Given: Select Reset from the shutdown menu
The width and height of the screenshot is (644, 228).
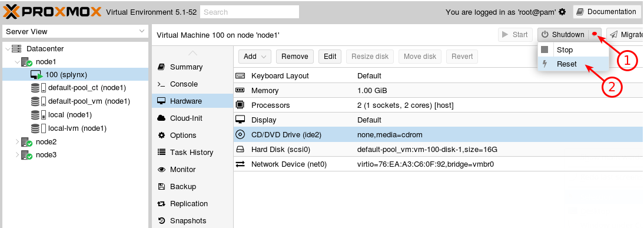Looking at the screenshot, I should [573, 64].
